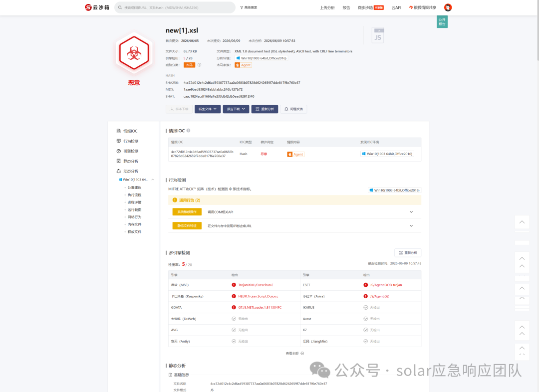Click Win10 tag in IOC table row
The width and height of the screenshot is (539, 392).
tap(387, 154)
